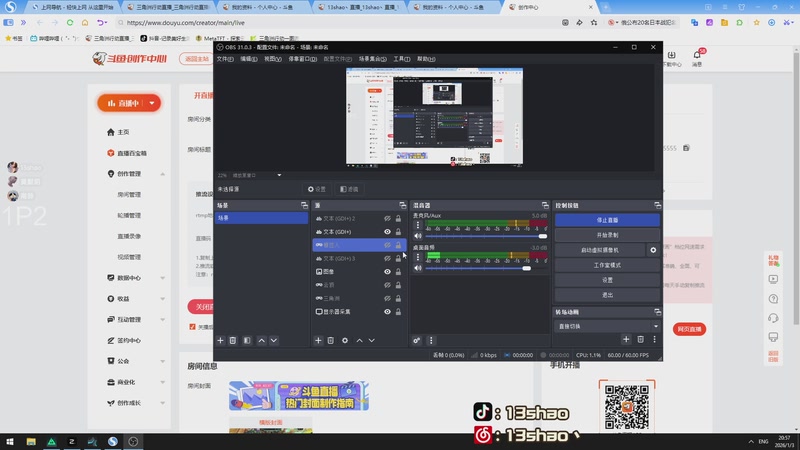Collapse the 创作管理 sidebar section
This screenshot has width=800, height=450.
[x=162, y=174]
